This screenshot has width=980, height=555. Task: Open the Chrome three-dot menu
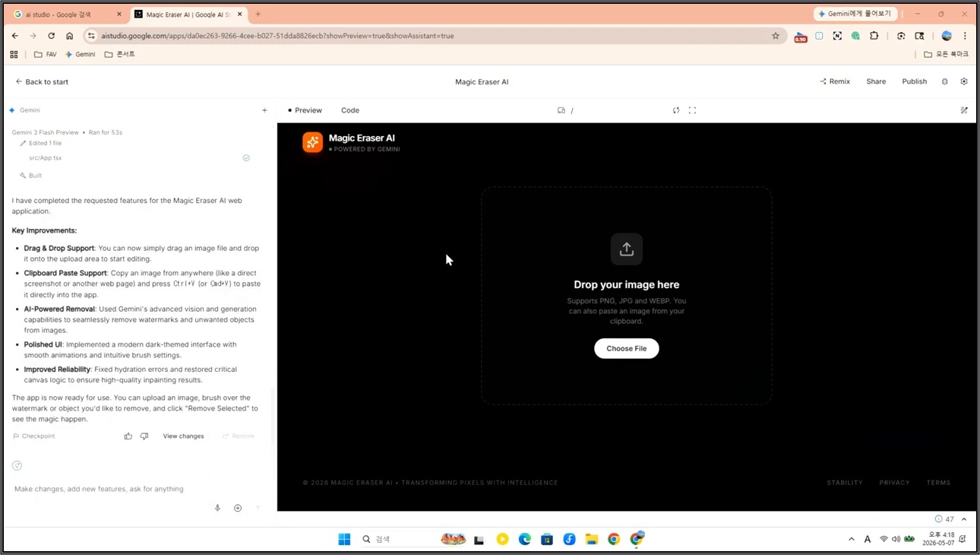point(965,36)
